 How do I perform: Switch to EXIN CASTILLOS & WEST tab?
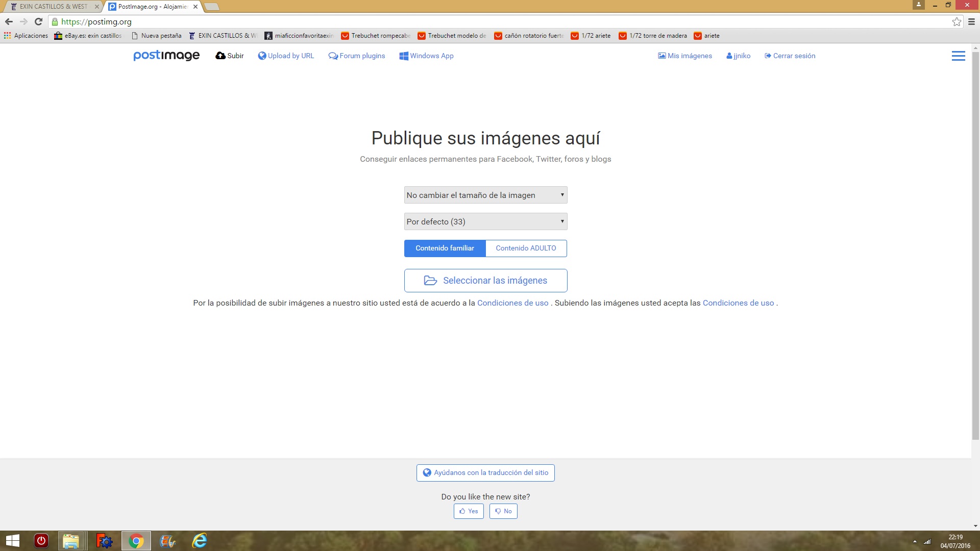pyautogui.click(x=54, y=7)
